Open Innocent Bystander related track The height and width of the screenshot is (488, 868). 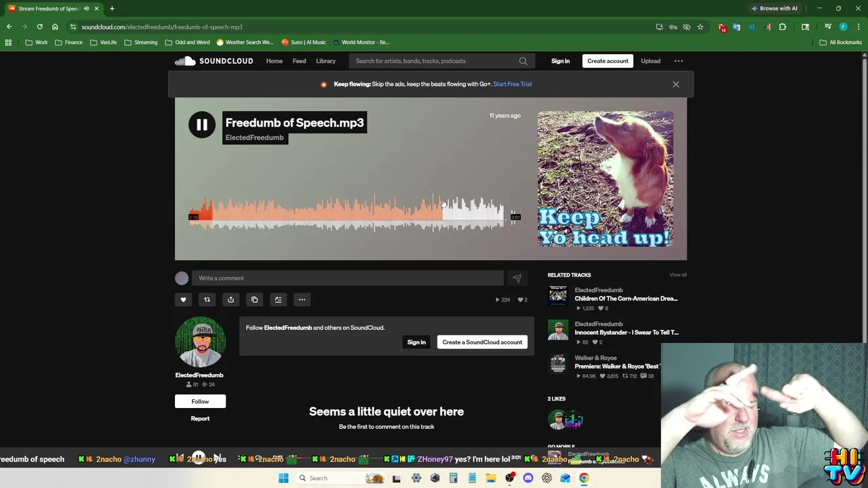tap(626, 332)
